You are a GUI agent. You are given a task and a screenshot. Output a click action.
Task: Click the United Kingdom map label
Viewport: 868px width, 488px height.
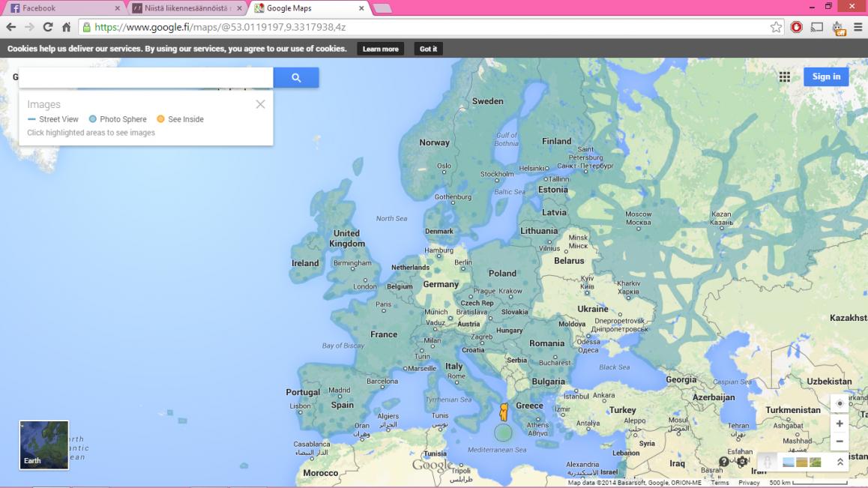346,238
